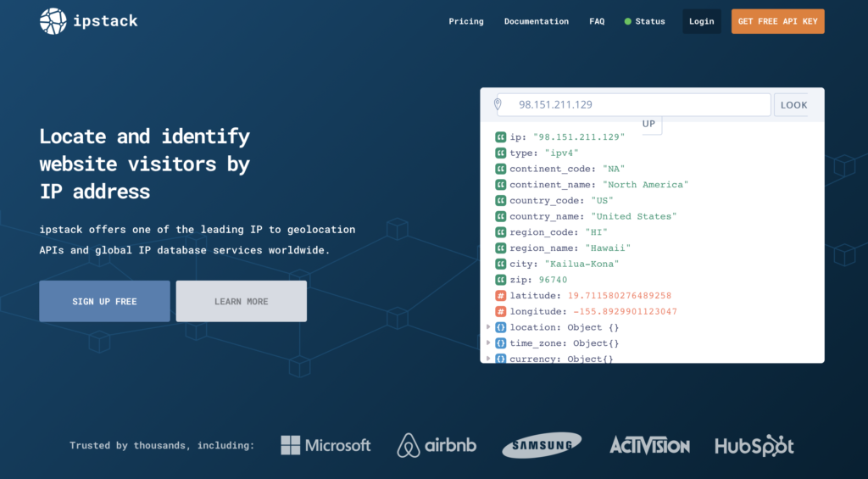Click string icon next to region_code
The image size is (868, 479).
[500, 232]
